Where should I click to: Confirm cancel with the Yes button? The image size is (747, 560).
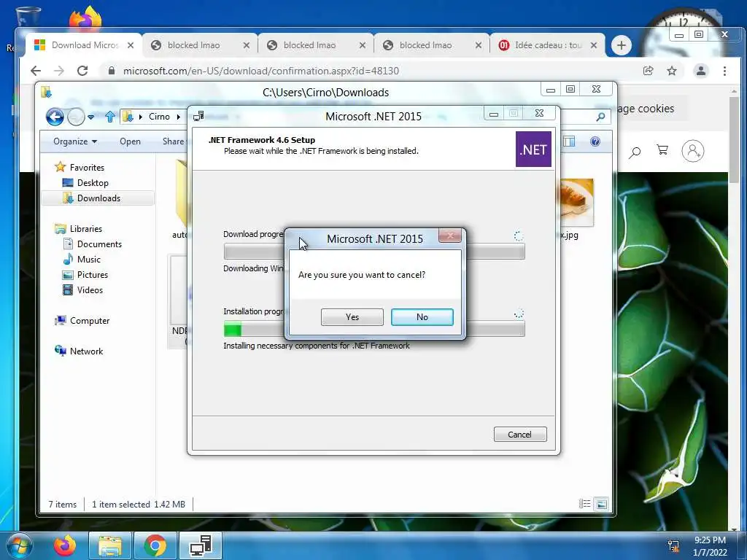tap(352, 317)
